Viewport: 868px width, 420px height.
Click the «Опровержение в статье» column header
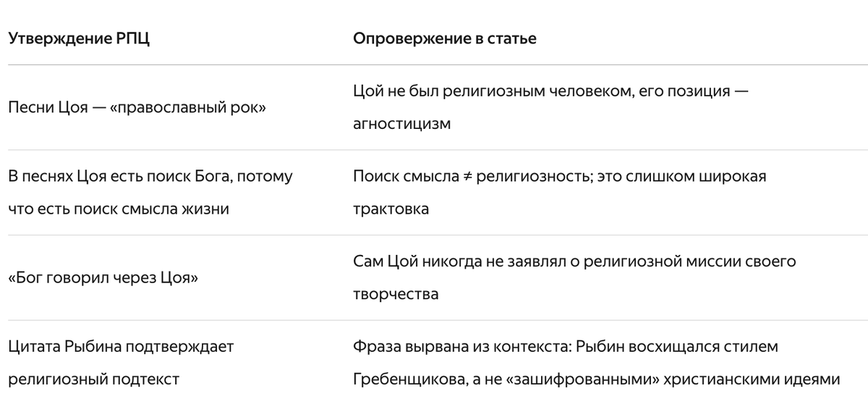[445, 38]
